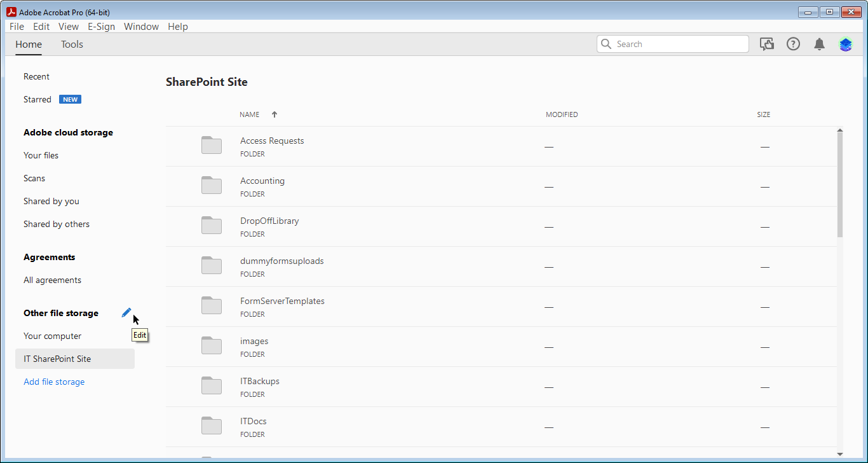Screen dimensions: 868x463
Task: Open Your files under Adobe cloud storage
Action: [41, 155]
